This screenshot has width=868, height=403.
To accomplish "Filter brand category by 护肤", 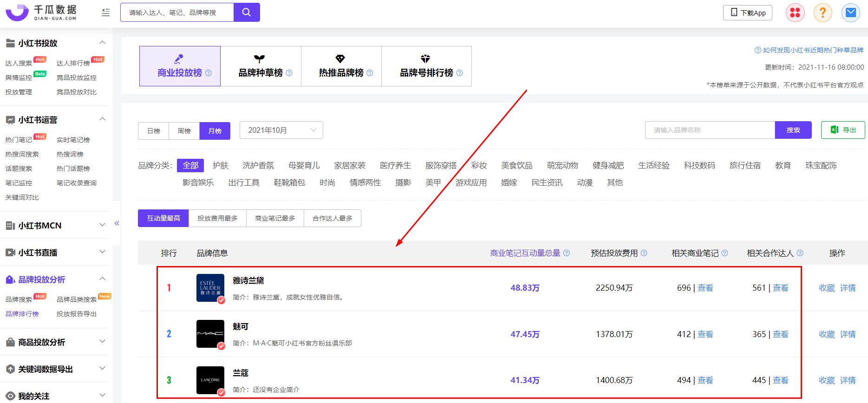I will [x=221, y=165].
